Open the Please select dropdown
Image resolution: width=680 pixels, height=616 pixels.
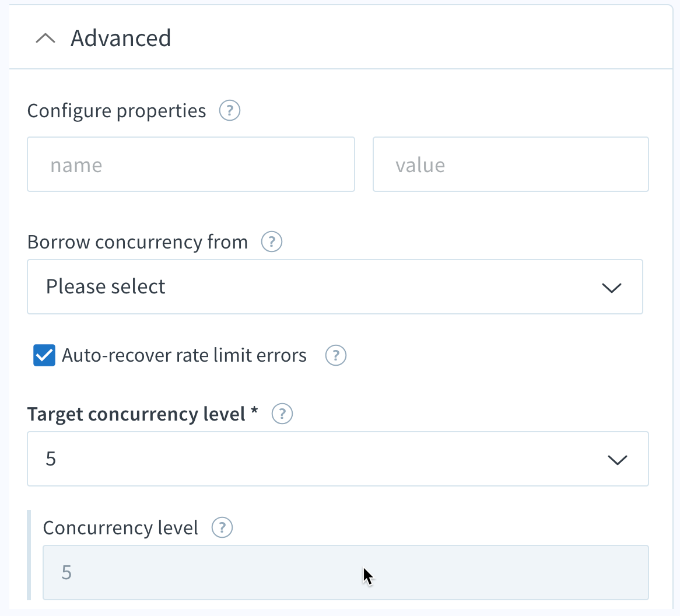click(335, 287)
